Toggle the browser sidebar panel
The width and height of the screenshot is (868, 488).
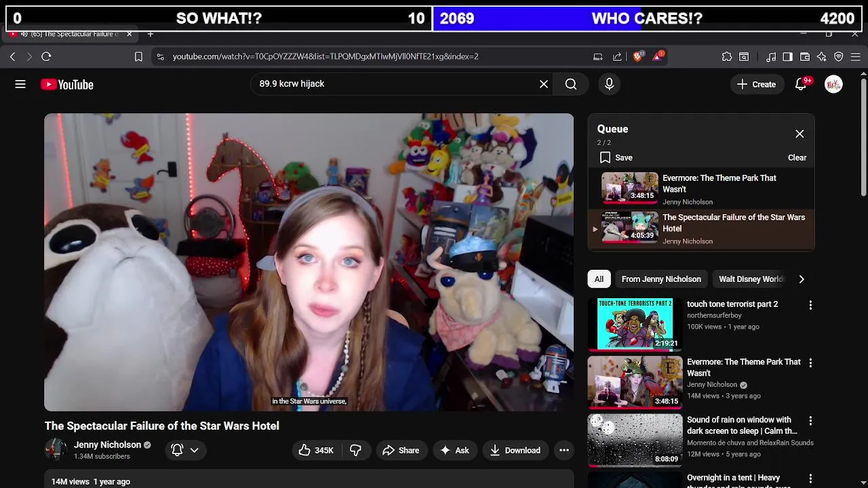point(787,57)
